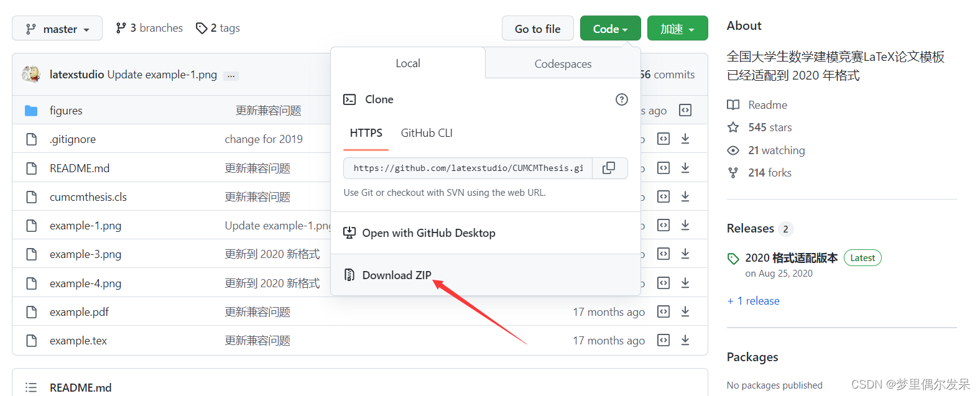Viewport: 980px width, 396px height.
Task: Download example-1.png via arrow icon
Action: (x=685, y=225)
